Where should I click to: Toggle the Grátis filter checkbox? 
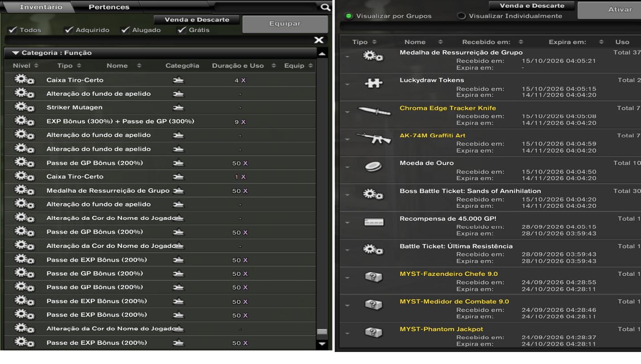tap(181, 30)
